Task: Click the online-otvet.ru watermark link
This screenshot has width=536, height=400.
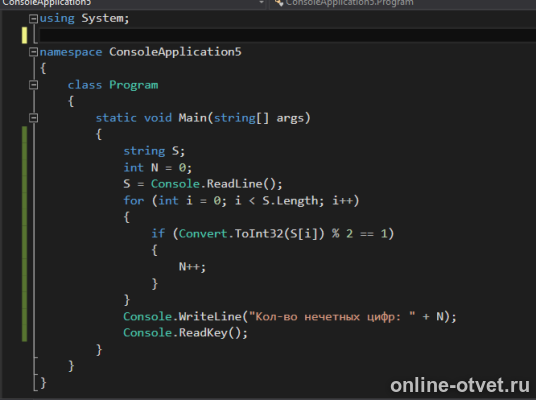Action: coord(460,385)
